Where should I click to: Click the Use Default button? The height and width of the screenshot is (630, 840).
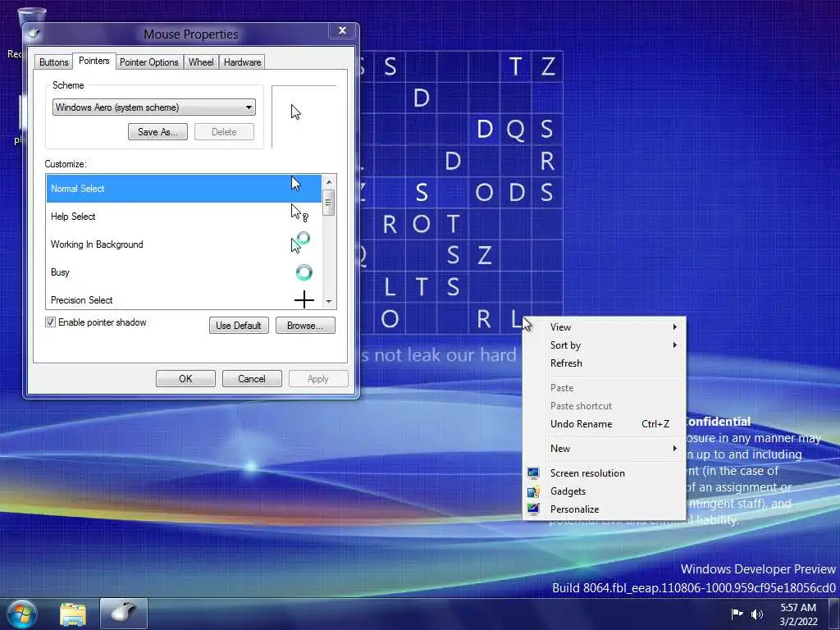(x=239, y=325)
